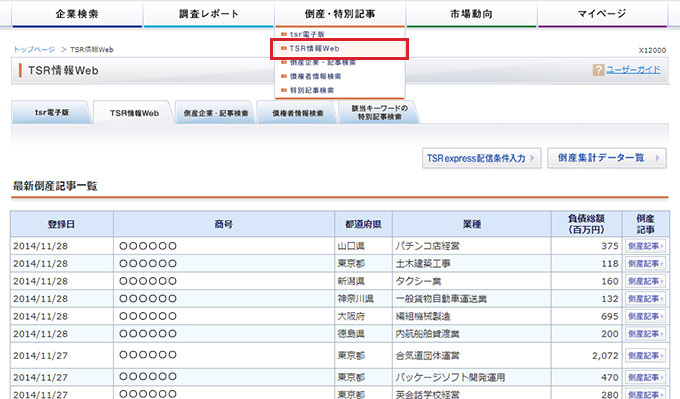
Task: Click the 最新倒産記事一覧 heading
Action: (55, 186)
